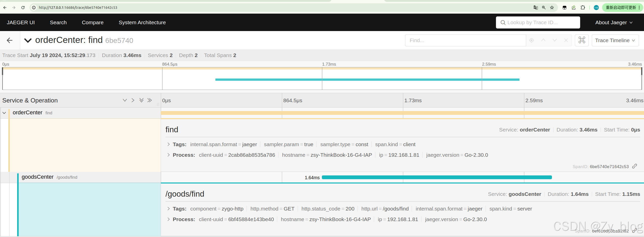Open the About Jaeger menu
The image size is (644, 237).
coord(614,22)
